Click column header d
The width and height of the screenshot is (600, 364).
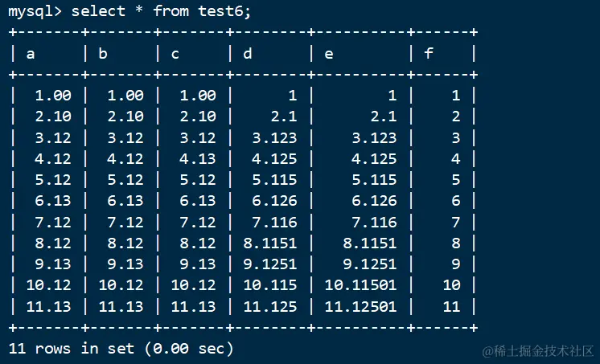tap(248, 53)
